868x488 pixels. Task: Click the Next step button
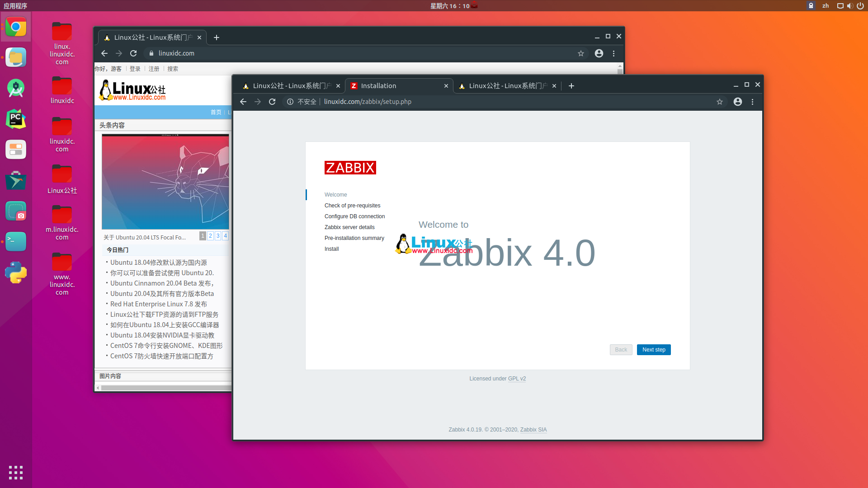(x=654, y=350)
